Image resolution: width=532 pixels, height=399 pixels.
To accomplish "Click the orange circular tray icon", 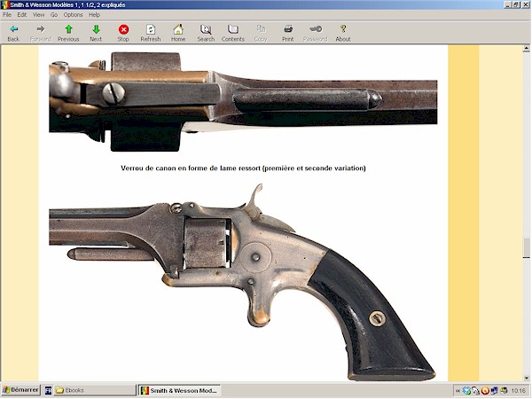I will pos(485,391).
